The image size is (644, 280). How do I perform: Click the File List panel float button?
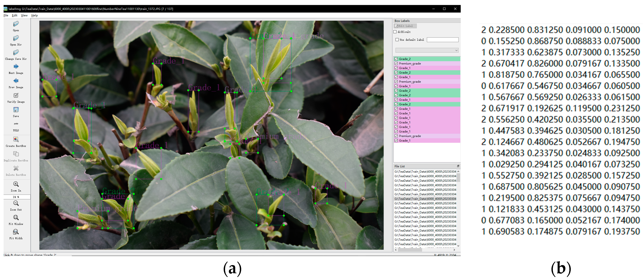[459, 166]
